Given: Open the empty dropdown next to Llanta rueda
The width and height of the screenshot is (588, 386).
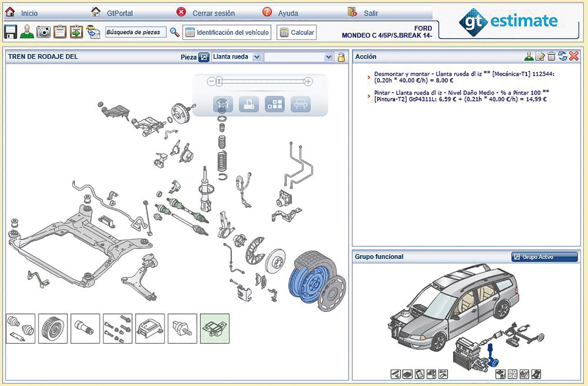Looking at the screenshot, I should point(299,57).
